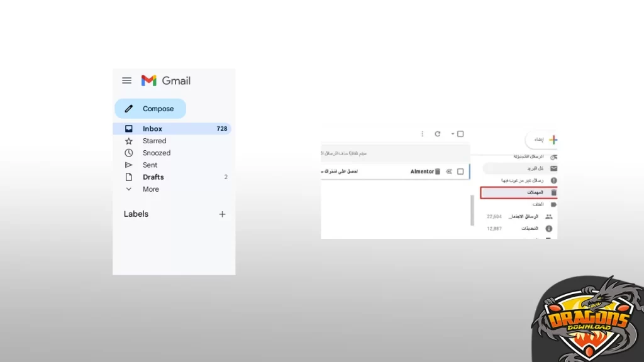Click the Arabic compose button with colorful plus
The height and width of the screenshot is (362, 644).
point(542,140)
